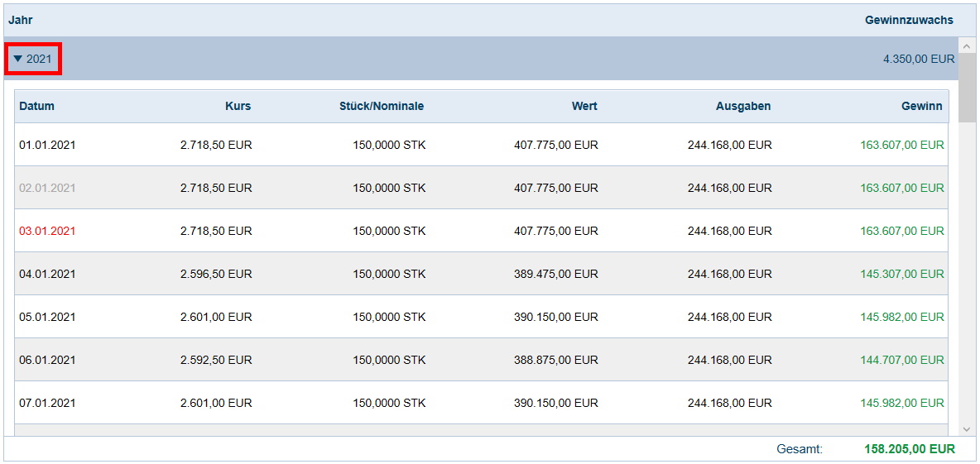The width and height of the screenshot is (980, 464).
Task: Click the Jahr header label
Action: click(21, 20)
